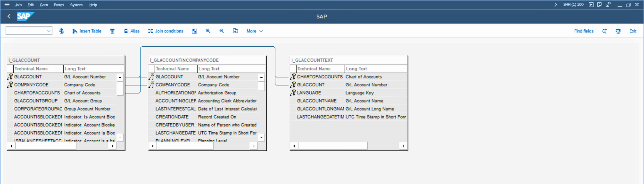Image resolution: width=644 pixels, height=184 pixels.
Task: Click the back arrow next to SAP logo
Action: pyautogui.click(x=9, y=17)
